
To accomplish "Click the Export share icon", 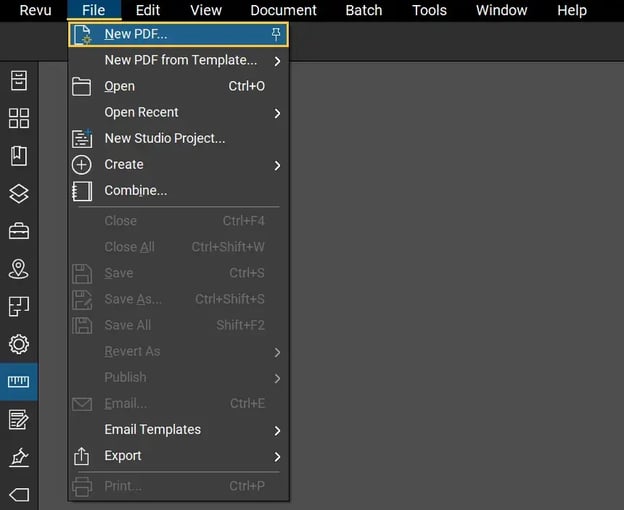I will [82, 456].
